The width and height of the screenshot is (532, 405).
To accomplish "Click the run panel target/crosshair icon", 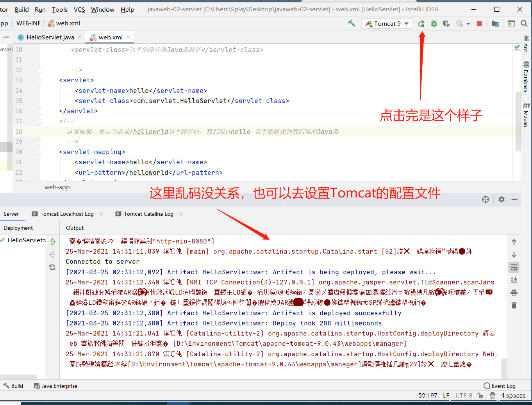I will tap(486, 199).
